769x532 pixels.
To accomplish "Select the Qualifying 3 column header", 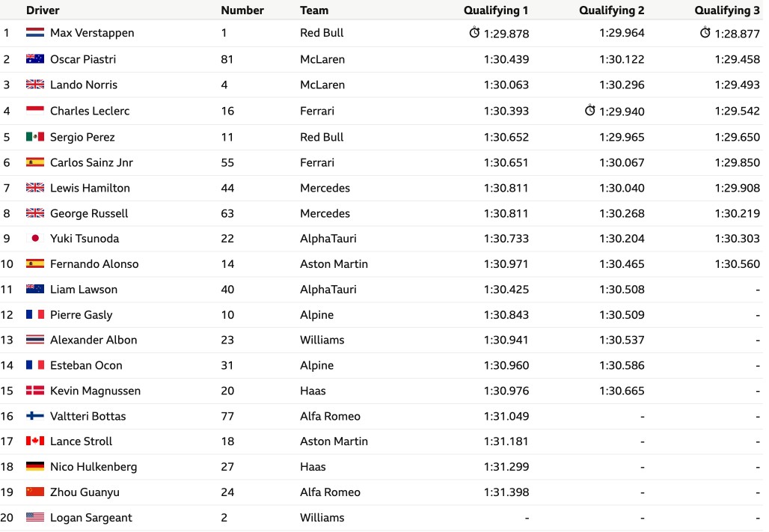I will (x=727, y=10).
